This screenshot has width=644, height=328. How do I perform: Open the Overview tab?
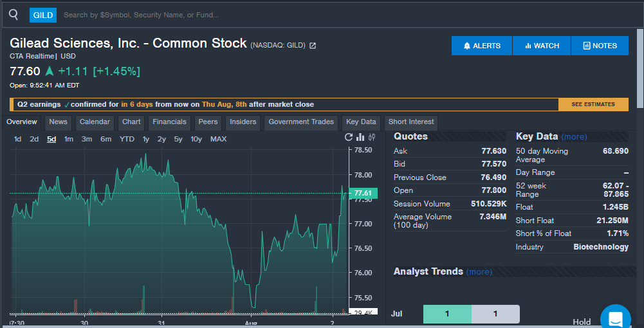[x=22, y=122]
